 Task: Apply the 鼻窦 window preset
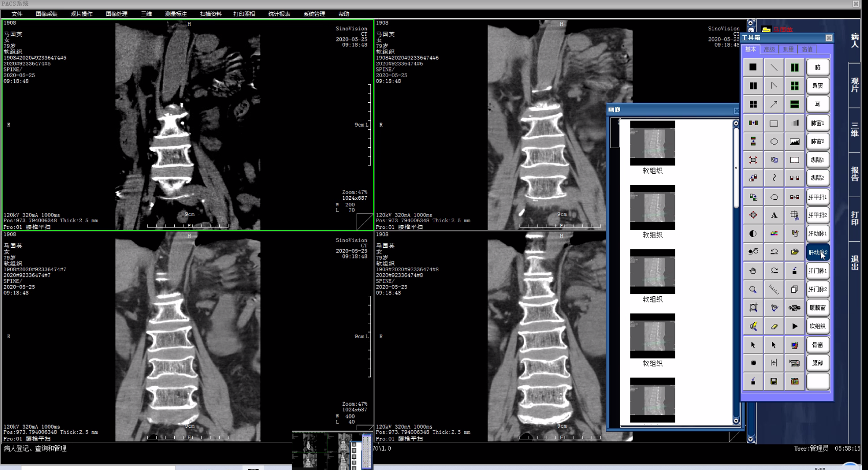click(x=817, y=86)
